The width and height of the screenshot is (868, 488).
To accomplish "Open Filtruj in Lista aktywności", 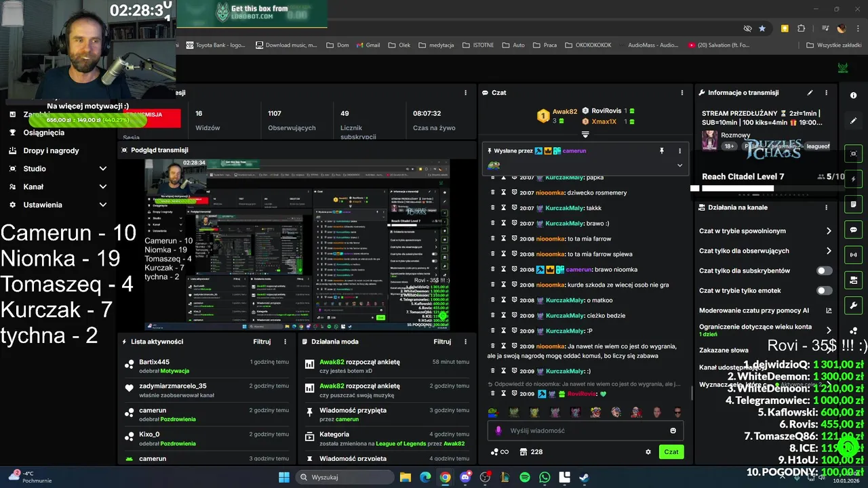I will 262,342.
